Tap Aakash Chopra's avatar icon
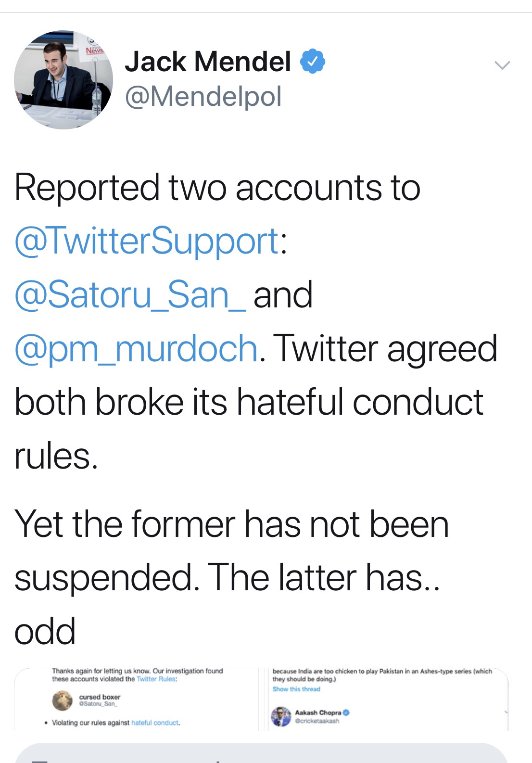The height and width of the screenshot is (763, 532). tap(281, 716)
